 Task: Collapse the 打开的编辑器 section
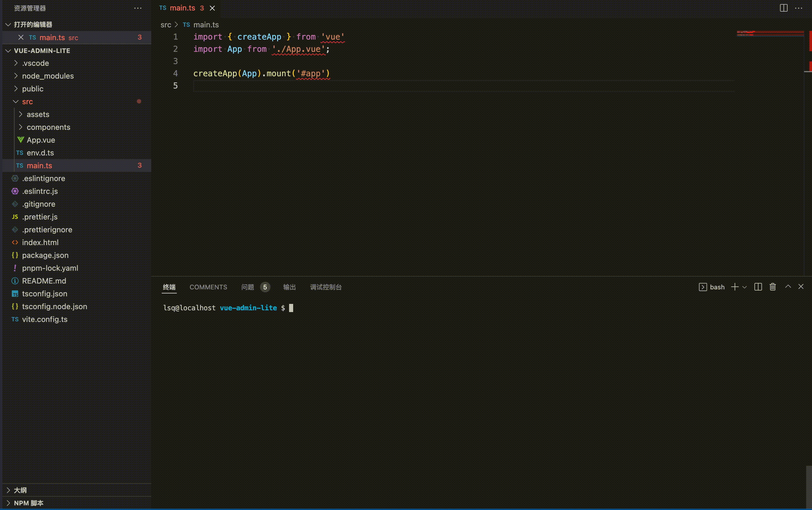[77, 25]
